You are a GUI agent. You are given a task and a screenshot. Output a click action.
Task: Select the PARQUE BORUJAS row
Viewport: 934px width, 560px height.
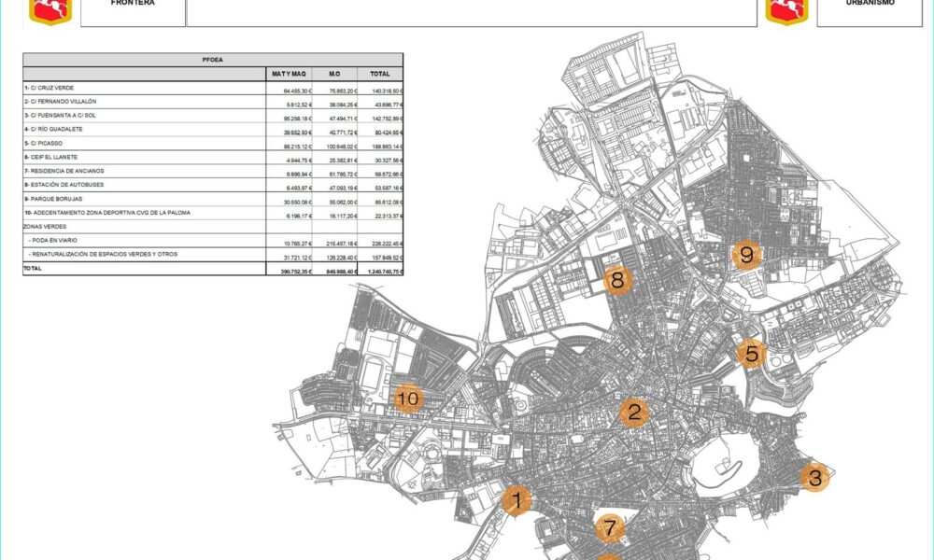[x=213, y=200]
